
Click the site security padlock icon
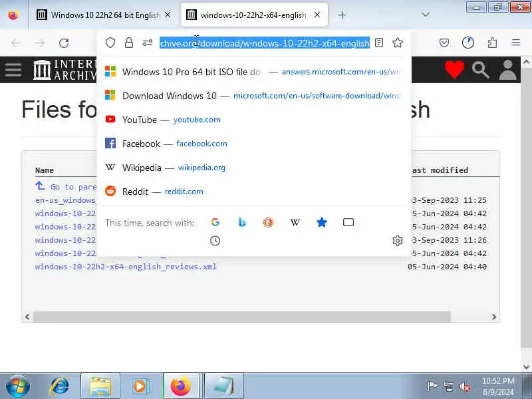[129, 43]
